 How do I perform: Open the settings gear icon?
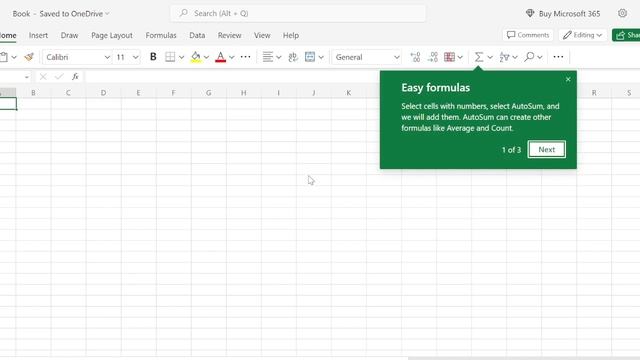[622, 13]
